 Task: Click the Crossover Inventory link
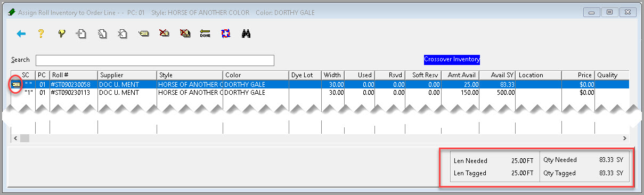pyautogui.click(x=452, y=59)
